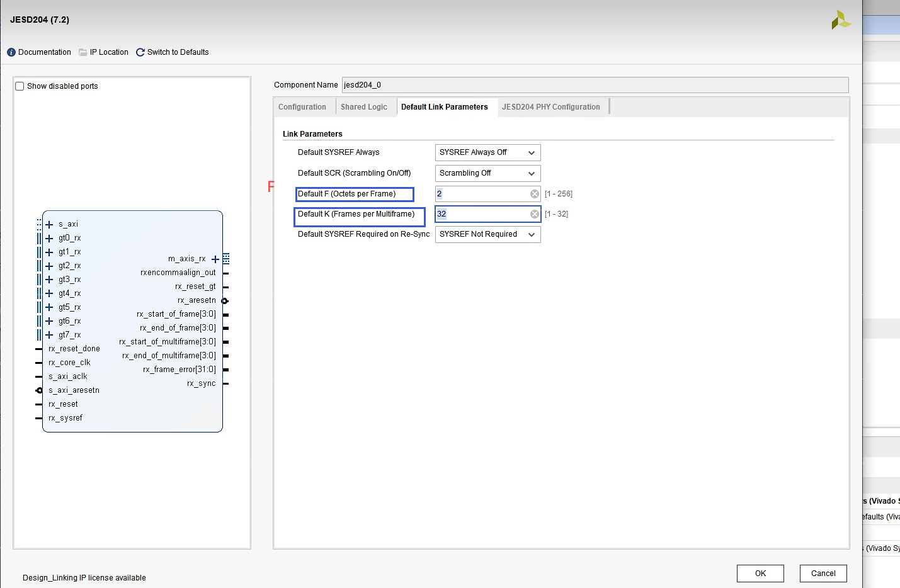Switch to the Shared Logic tab
Viewport: 900px width, 588px height.
click(364, 107)
